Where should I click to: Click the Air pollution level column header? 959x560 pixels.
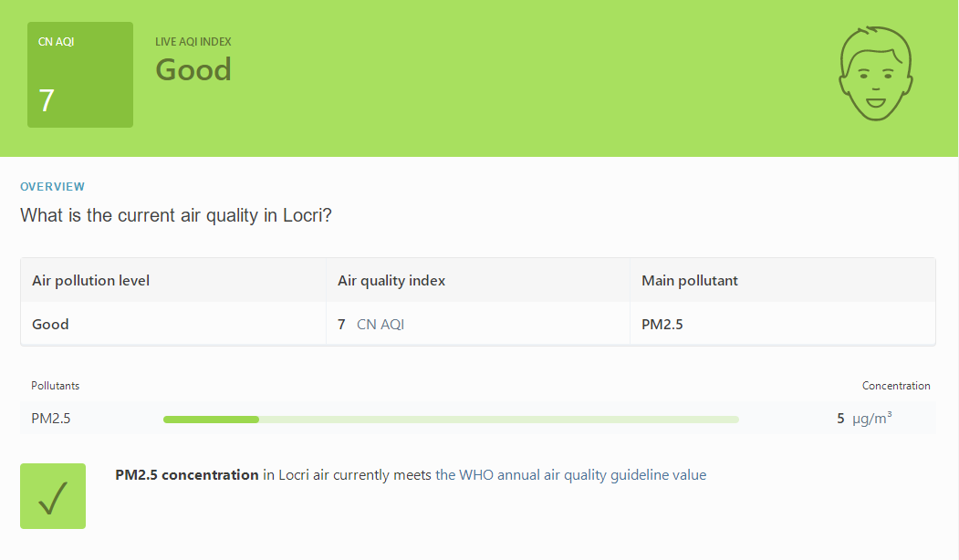click(x=90, y=281)
